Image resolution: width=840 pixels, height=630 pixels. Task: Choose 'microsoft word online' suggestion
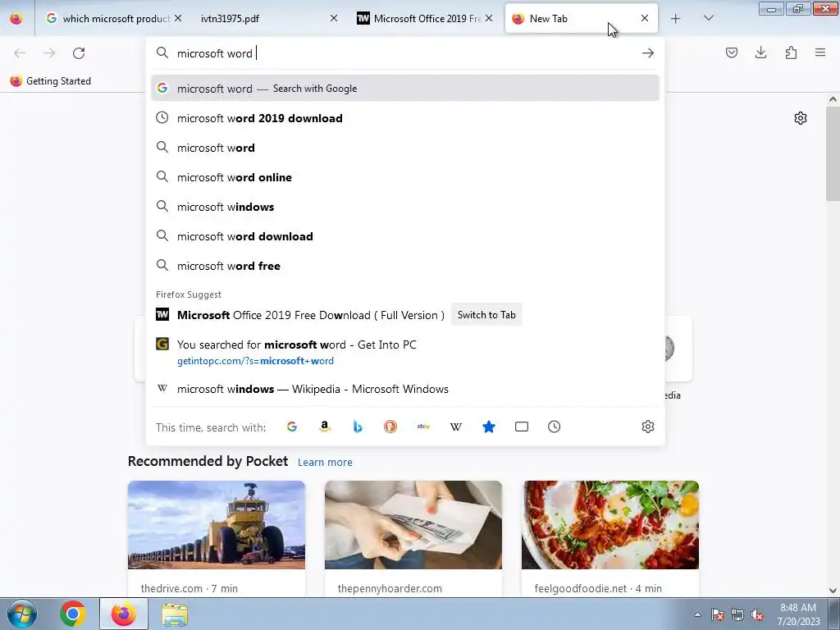pos(405,177)
